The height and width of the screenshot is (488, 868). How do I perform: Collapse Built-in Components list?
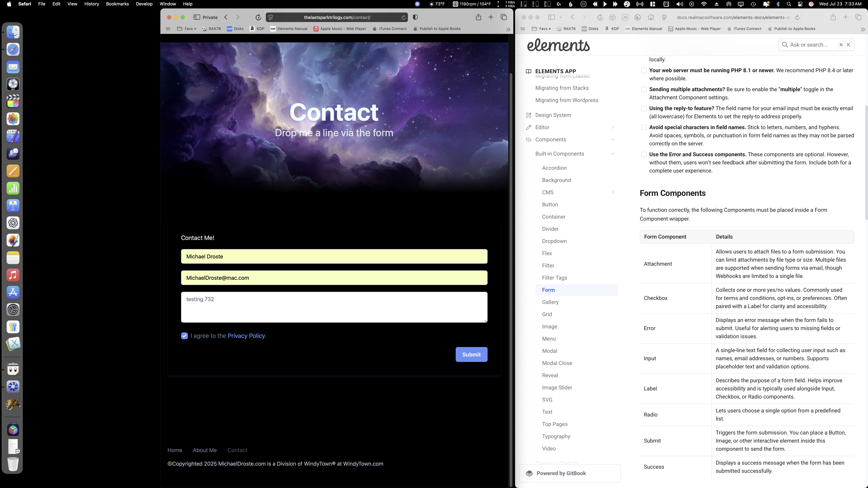coord(613,154)
